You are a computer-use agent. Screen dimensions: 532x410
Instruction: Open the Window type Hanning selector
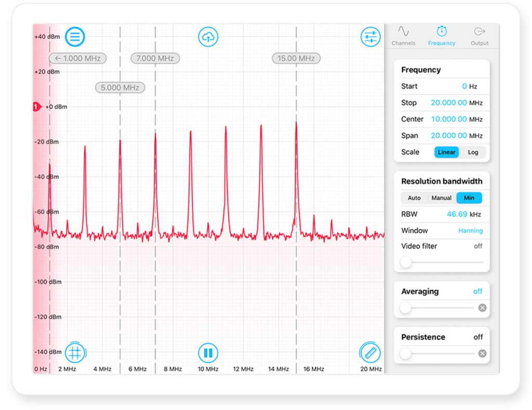pyautogui.click(x=470, y=231)
